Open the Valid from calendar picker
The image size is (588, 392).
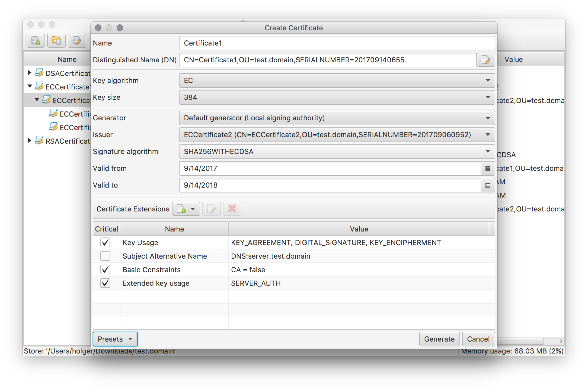click(x=488, y=168)
